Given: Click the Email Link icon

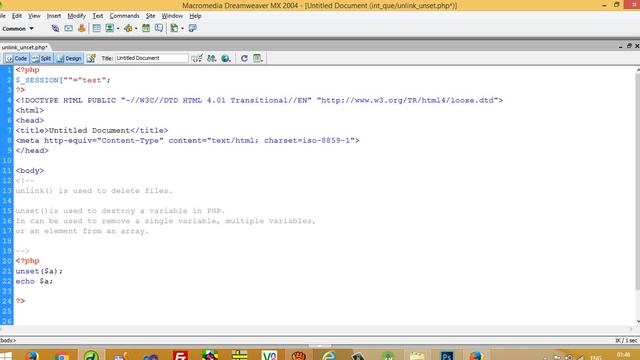Looking at the screenshot, I should point(68,28).
